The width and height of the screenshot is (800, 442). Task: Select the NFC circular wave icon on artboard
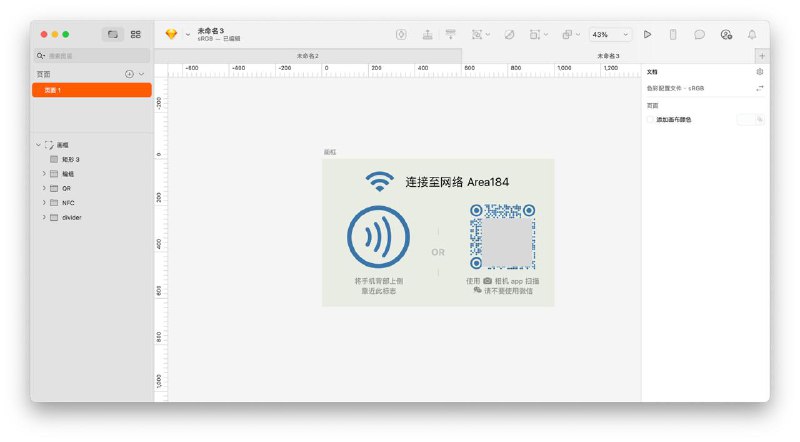coord(379,237)
